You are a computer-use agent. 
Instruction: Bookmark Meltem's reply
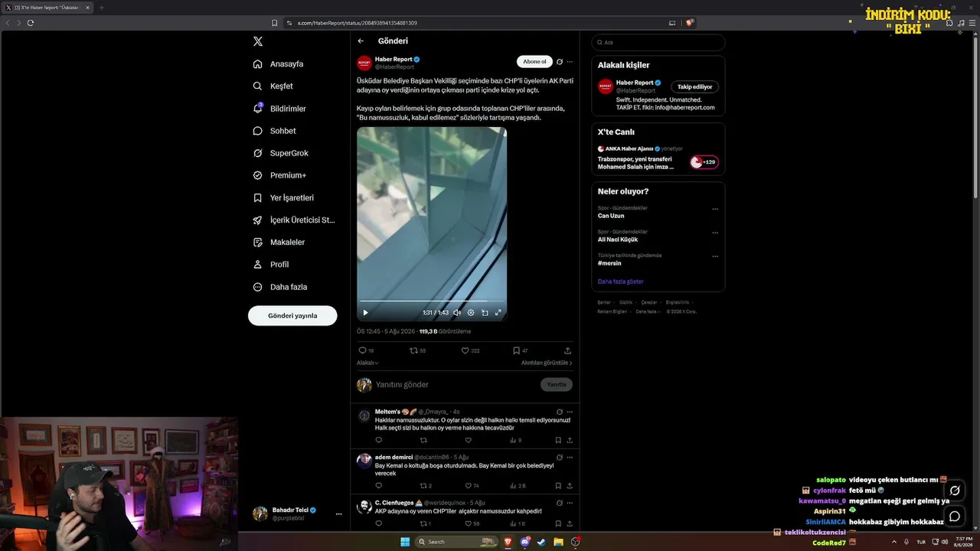[x=558, y=440]
